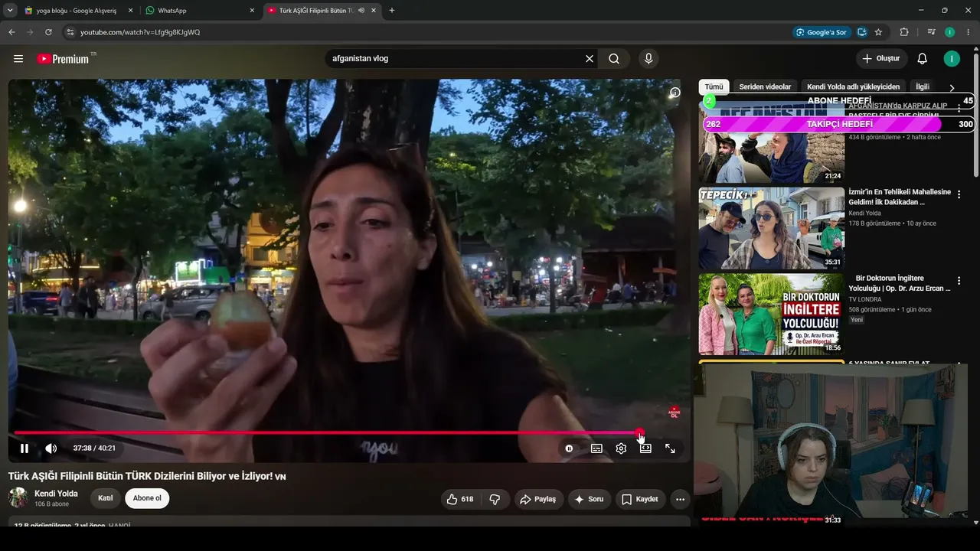Select the Seriden videolar chip
Image resolution: width=980 pixels, height=551 pixels.
765,87
